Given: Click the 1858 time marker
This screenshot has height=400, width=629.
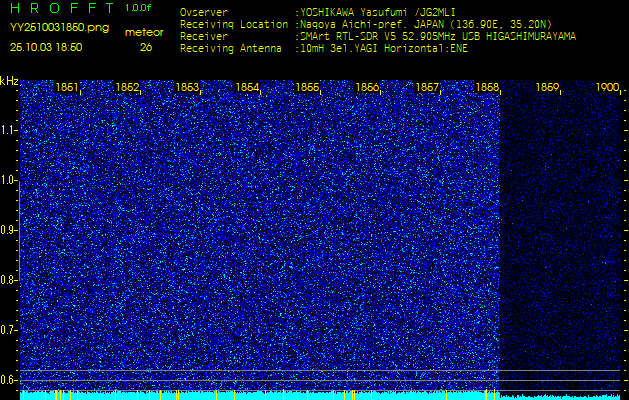Looking at the screenshot, I should coord(487,87).
